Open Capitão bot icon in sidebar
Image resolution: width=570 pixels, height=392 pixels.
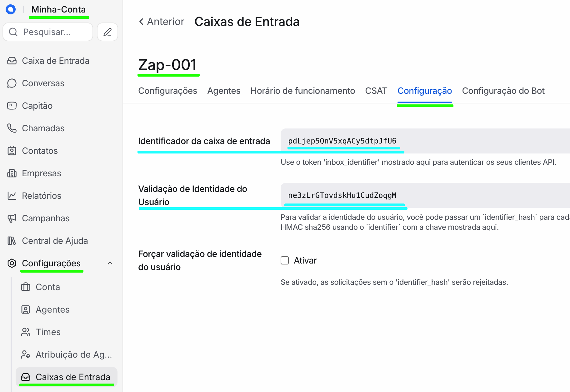click(12, 106)
